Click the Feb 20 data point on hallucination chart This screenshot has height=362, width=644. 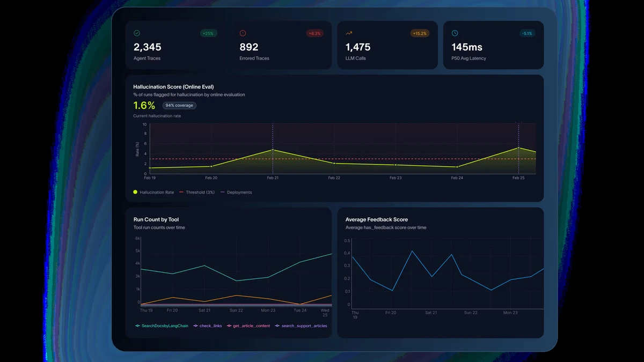(211, 166)
